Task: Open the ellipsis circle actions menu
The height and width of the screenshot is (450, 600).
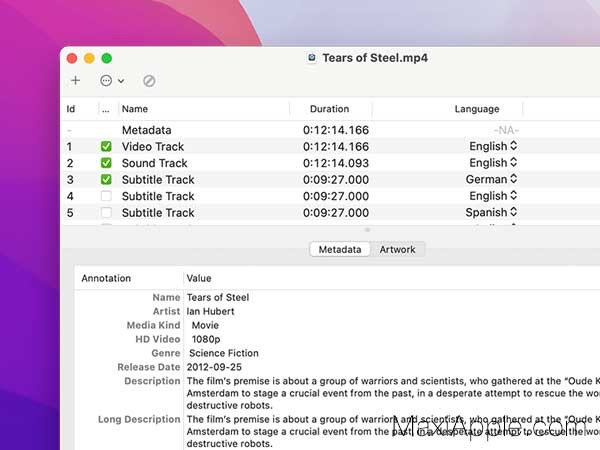Action: tap(112, 81)
